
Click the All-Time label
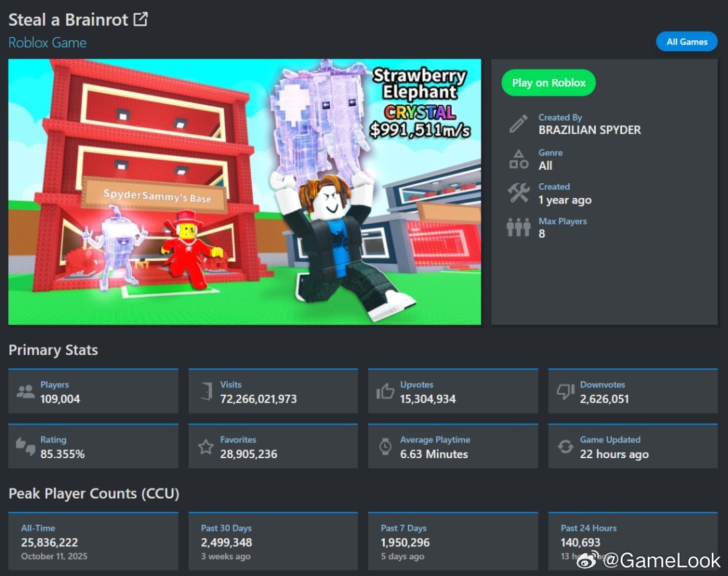[x=38, y=528]
